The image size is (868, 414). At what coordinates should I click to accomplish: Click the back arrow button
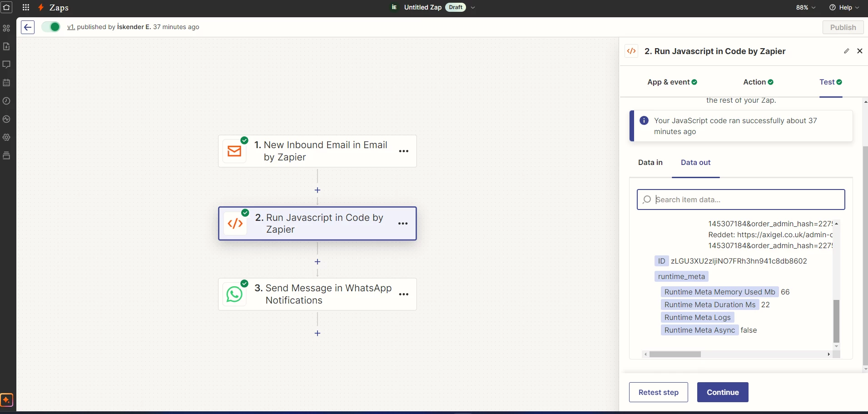tap(28, 27)
